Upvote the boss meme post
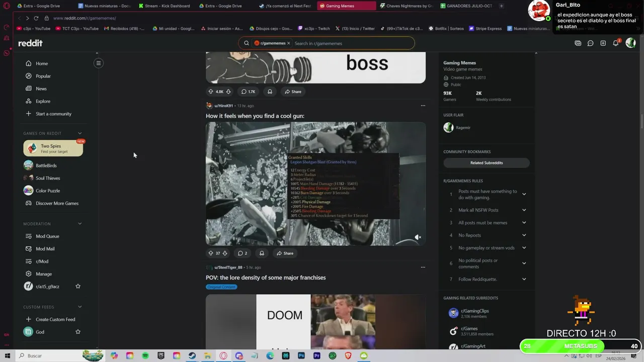 coord(211,92)
